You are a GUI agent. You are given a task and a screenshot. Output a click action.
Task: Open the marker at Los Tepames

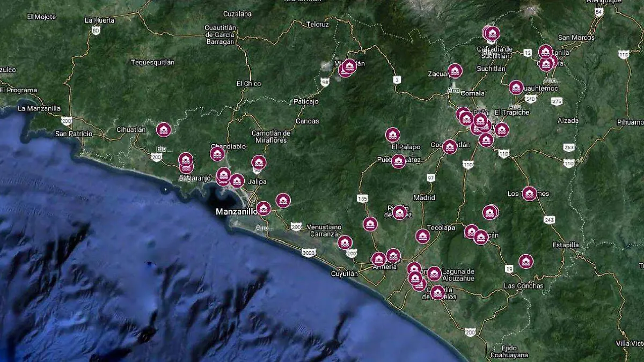[x=530, y=193]
